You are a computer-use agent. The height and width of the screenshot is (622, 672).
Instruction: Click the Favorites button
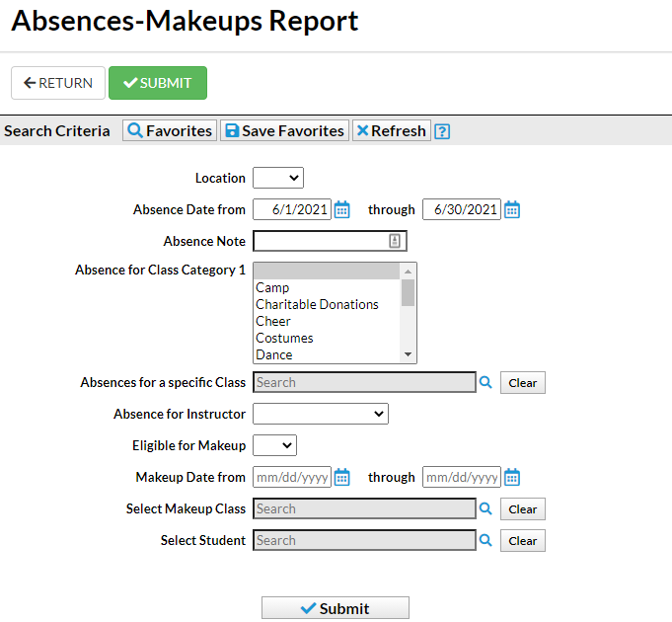(170, 130)
